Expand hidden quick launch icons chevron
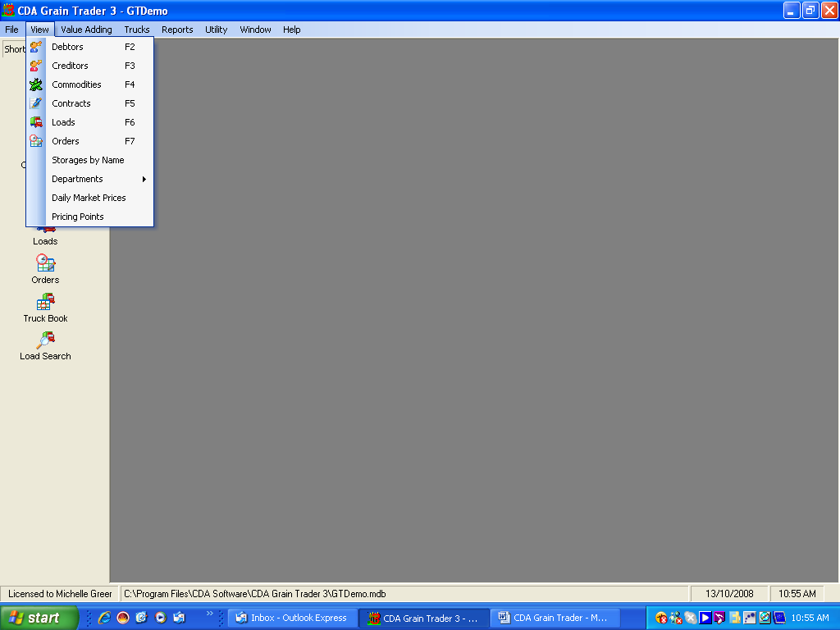 click(210, 614)
